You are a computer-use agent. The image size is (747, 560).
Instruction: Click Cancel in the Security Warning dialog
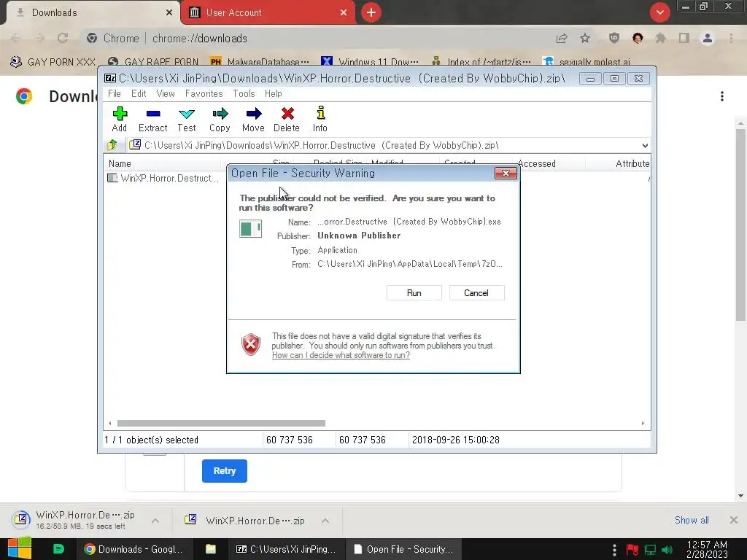point(476,293)
